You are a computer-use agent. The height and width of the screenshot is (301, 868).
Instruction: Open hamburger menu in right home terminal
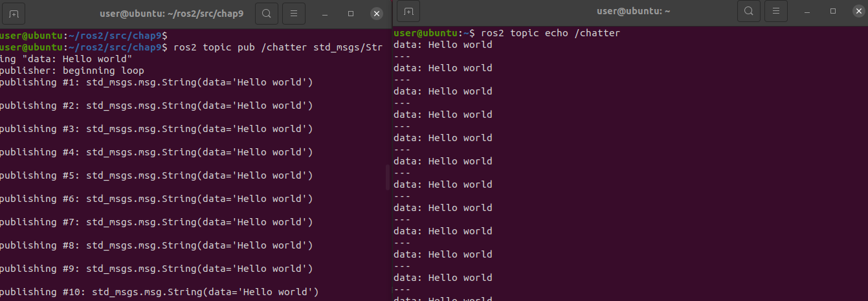776,11
